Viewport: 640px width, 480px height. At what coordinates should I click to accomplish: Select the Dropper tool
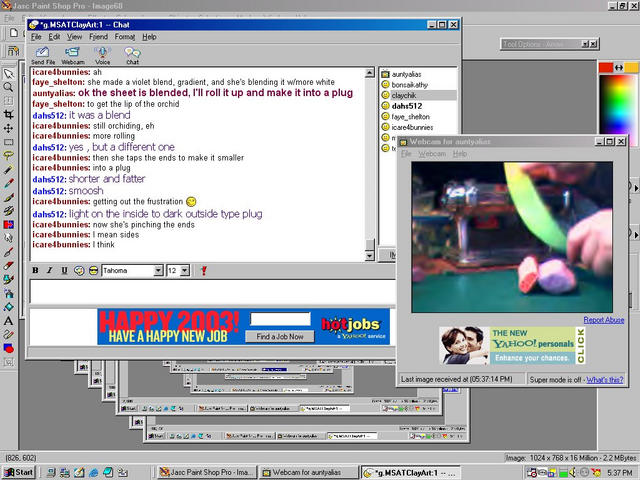[9, 183]
